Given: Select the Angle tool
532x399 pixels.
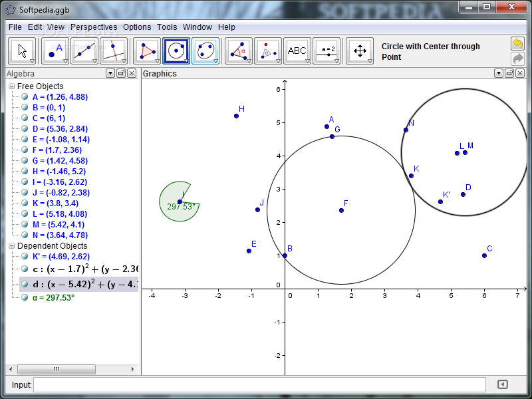Looking at the screenshot, I should [239, 51].
